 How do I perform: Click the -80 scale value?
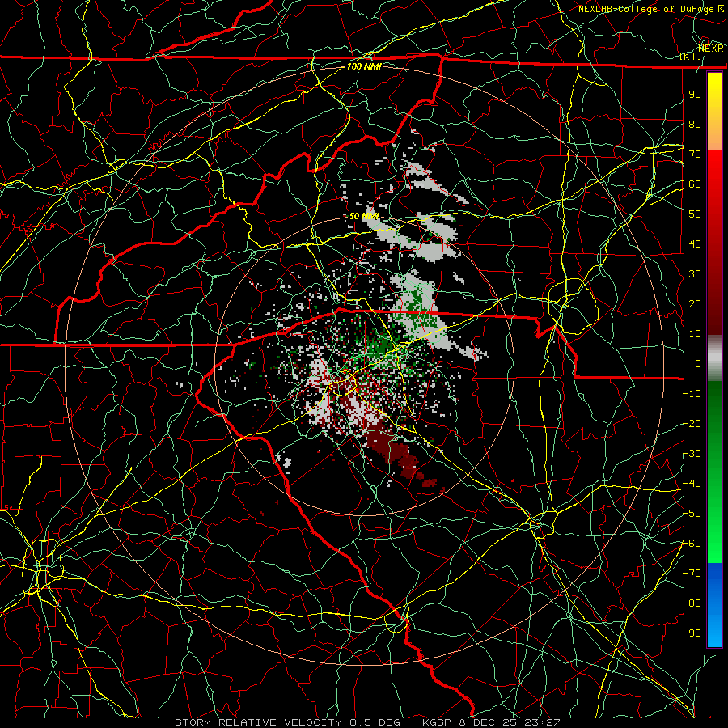(692, 603)
